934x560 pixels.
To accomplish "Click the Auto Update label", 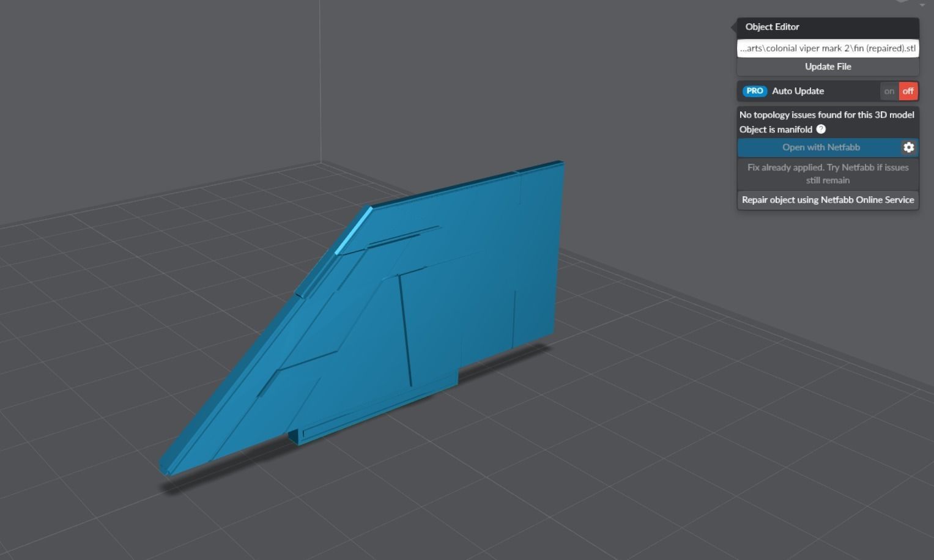I will (798, 91).
